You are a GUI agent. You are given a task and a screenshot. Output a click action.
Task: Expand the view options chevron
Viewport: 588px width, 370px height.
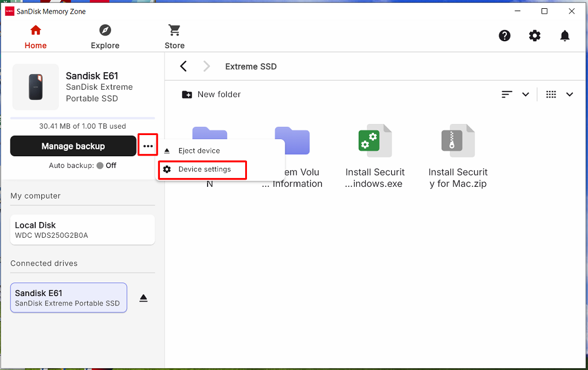(569, 95)
